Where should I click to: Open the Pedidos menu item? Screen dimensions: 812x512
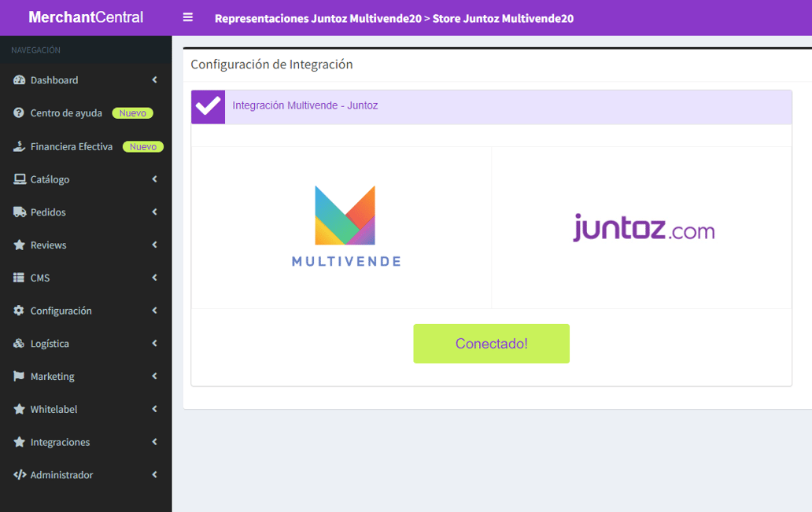point(86,212)
